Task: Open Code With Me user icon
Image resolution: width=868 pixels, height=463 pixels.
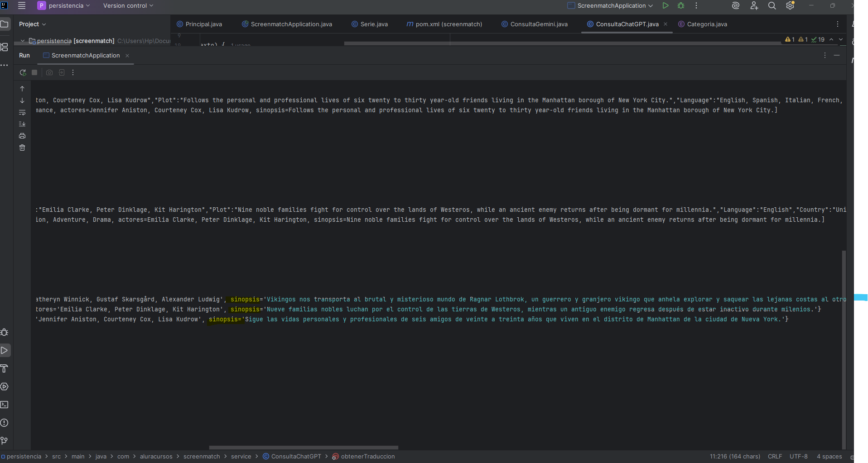Action: (754, 6)
